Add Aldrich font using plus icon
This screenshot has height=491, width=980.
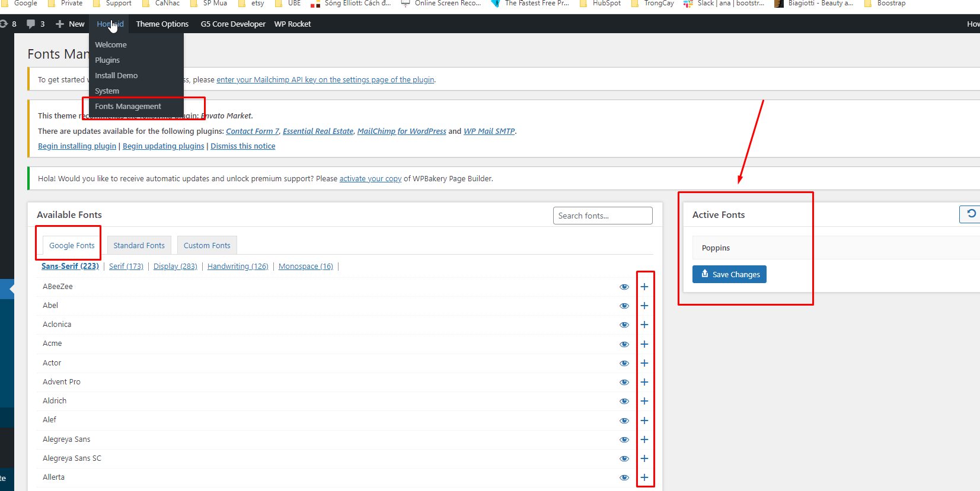644,401
